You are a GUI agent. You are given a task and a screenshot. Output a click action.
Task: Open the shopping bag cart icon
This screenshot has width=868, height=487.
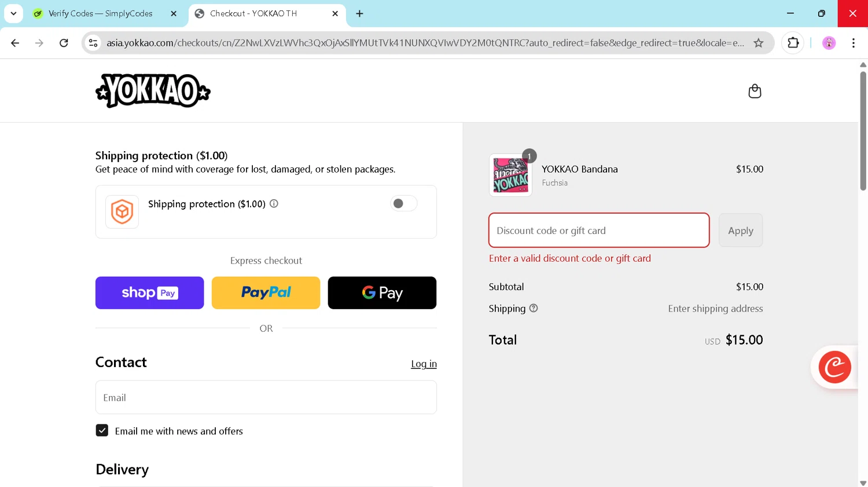755,91
